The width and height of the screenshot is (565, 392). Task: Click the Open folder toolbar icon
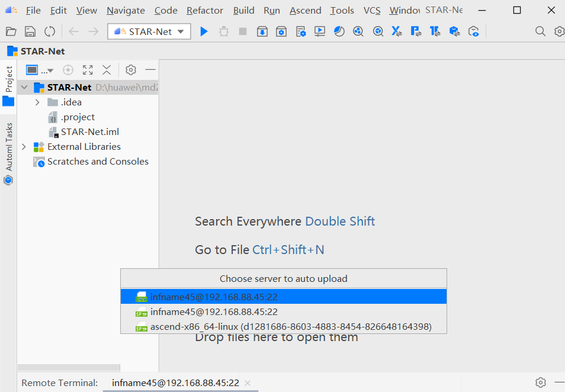coord(11,31)
